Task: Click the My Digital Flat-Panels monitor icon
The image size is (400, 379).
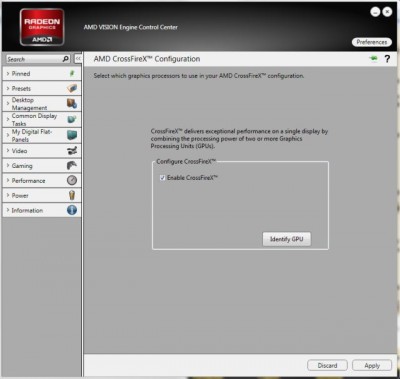Action: click(72, 135)
